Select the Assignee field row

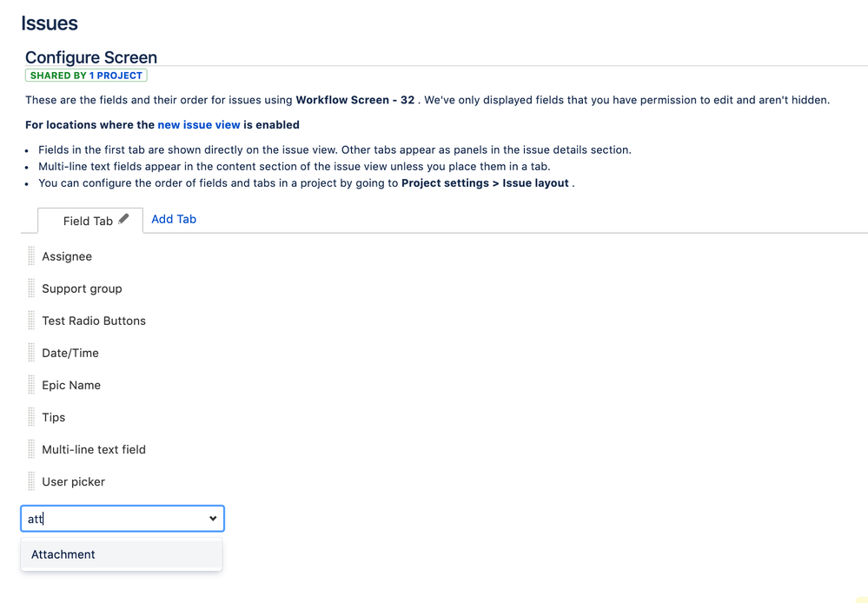click(x=67, y=256)
